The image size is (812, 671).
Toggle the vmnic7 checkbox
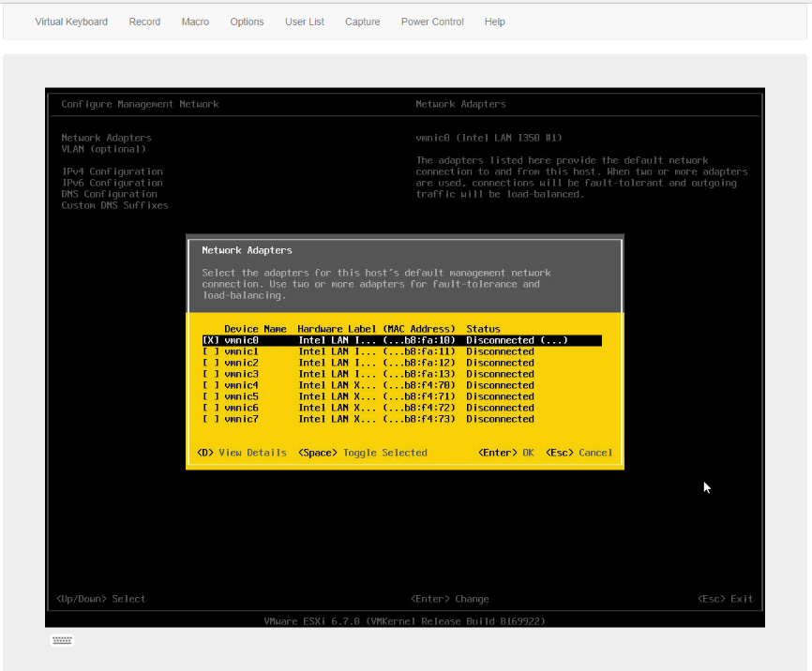[x=211, y=419]
